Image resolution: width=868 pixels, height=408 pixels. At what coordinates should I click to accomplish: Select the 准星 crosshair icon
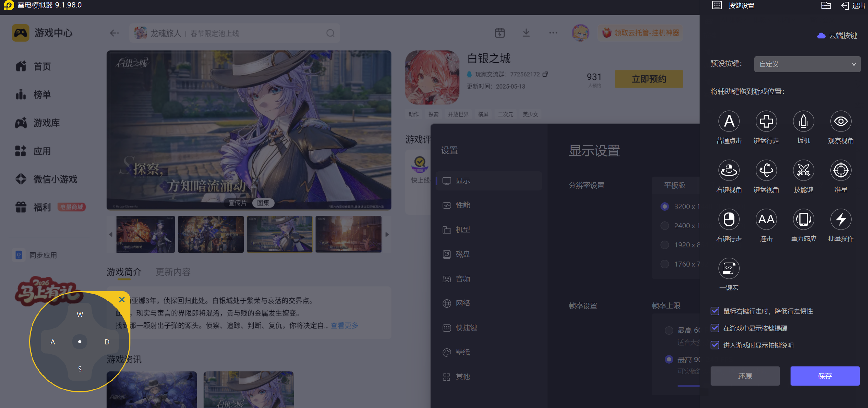click(841, 170)
